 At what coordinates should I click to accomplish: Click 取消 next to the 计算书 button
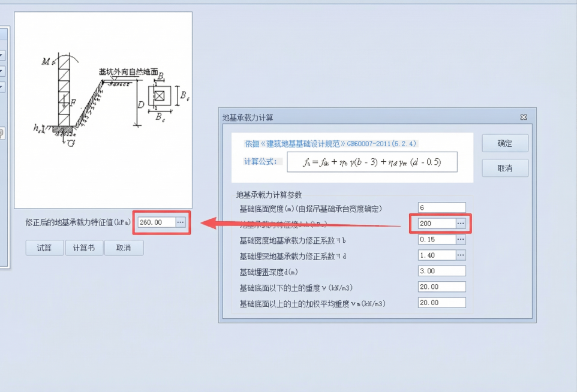point(124,247)
